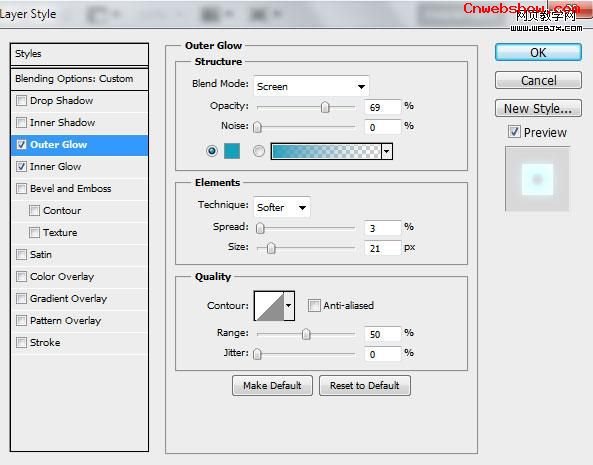Click the Noise slider handle
The height and width of the screenshot is (465, 593).
pyautogui.click(x=257, y=127)
